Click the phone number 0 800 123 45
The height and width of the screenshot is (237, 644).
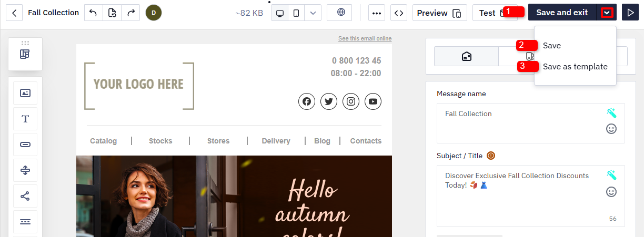[x=357, y=60]
